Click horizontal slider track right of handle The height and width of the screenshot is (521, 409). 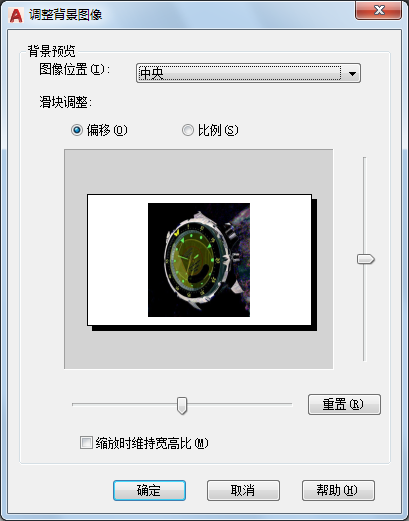point(239,404)
